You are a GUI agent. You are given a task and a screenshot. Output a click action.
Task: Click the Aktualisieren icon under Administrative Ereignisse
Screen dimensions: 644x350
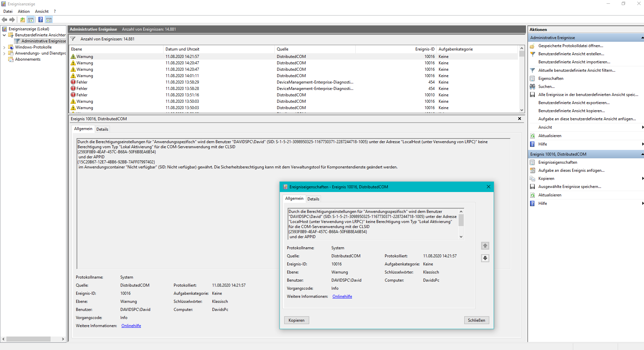[532, 136]
